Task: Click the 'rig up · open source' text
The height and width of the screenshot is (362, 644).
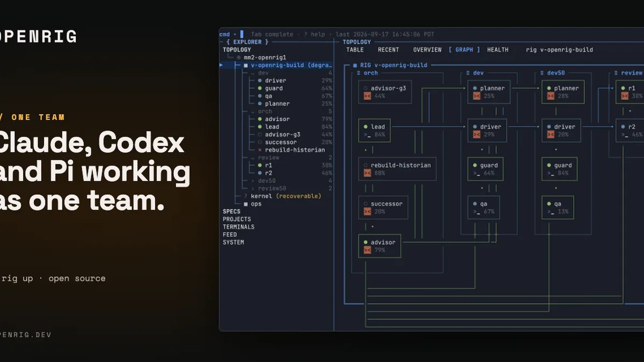Action: (53, 278)
